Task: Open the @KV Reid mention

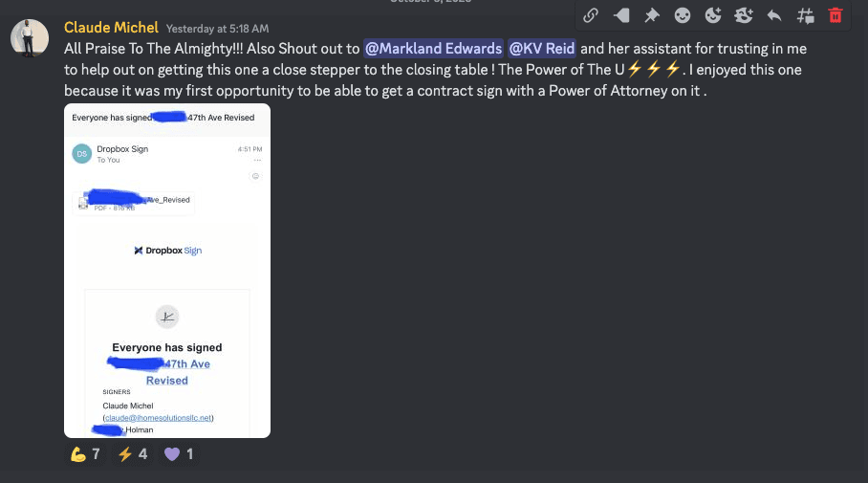Action: (541, 49)
